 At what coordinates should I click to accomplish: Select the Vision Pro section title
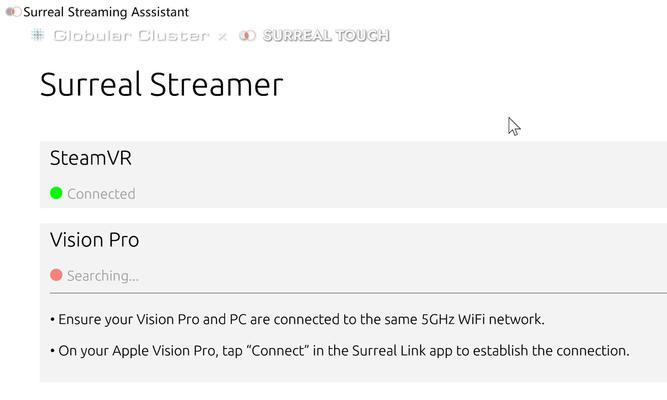point(94,240)
